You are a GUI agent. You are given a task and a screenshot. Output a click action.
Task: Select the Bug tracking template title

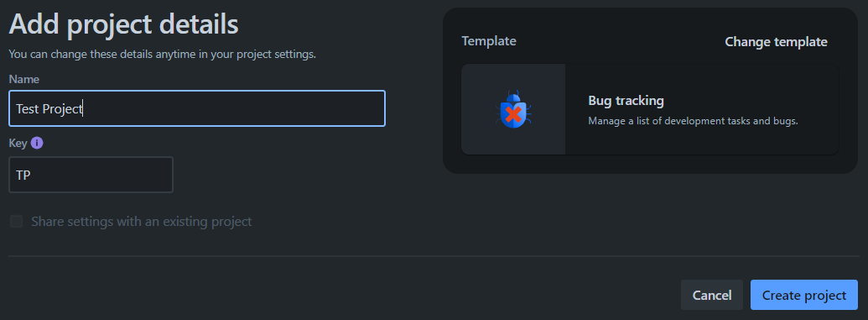point(626,101)
